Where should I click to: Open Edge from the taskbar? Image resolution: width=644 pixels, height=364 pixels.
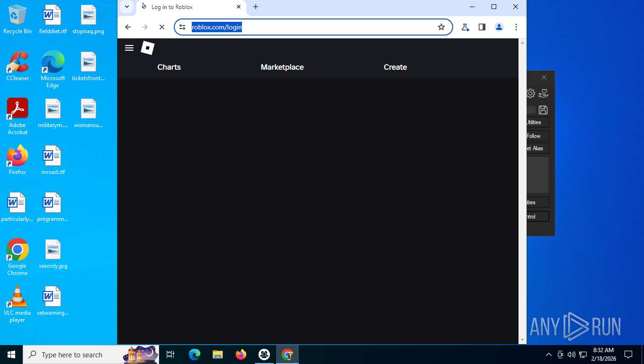coord(195,355)
